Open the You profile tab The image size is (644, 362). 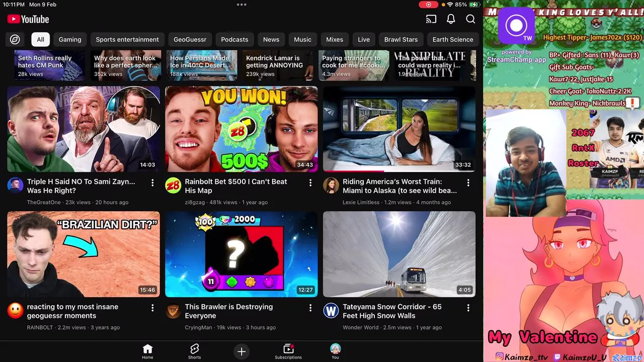(336, 352)
